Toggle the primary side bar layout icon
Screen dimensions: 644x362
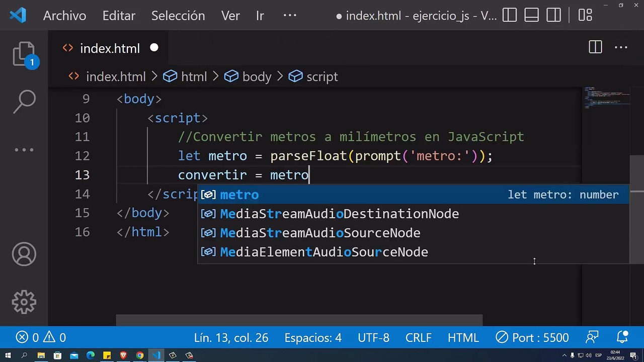510,16
